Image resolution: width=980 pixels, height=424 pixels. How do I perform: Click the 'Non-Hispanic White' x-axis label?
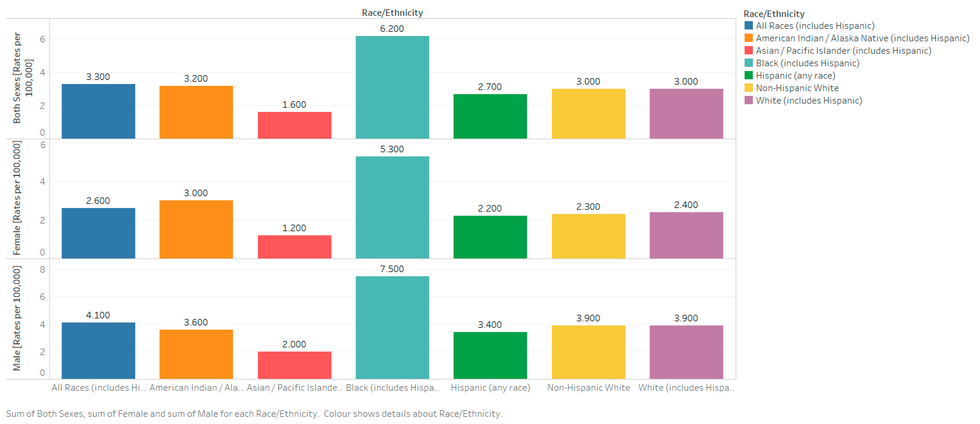(x=588, y=387)
